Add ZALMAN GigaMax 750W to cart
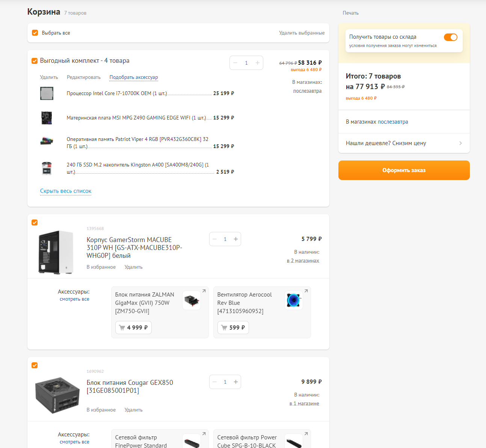Viewport: 486px width, 448px height. (x=133, y=328)
